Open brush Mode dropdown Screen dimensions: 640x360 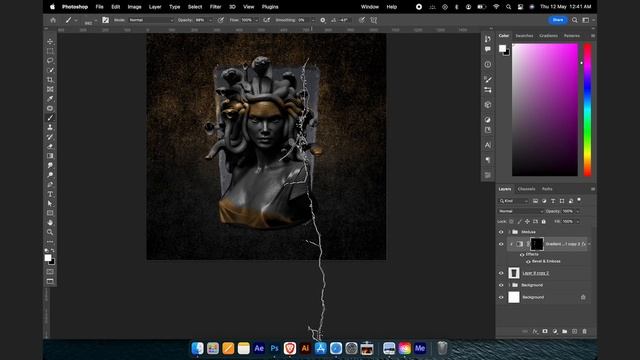[x=151, y=20]
